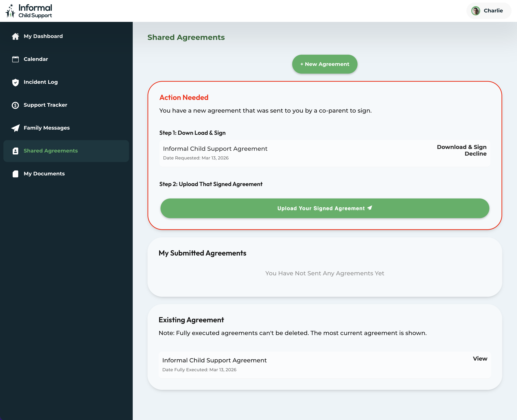Select Shared Agreements in the sidebar
The image size is (517, 420).
tap(66, 151)
